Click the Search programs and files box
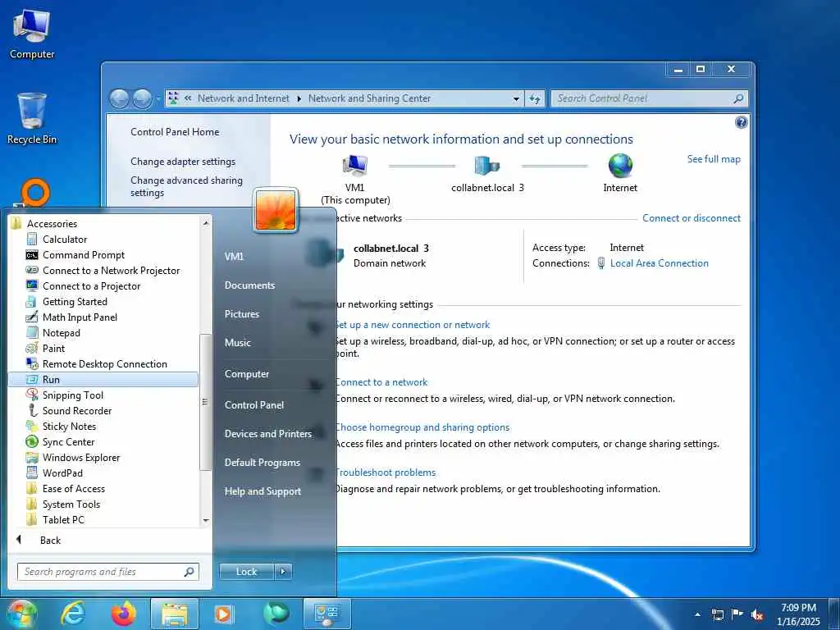The height and width of the screenshot is (630, 840). pyautogui.click(x=107, y=572)
